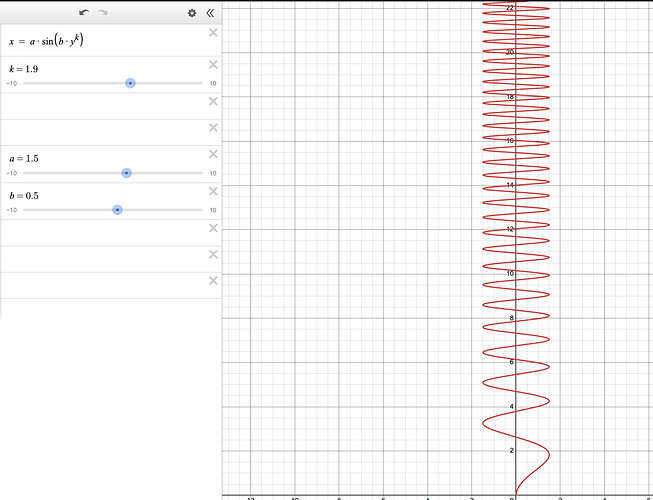
Task: Delete the second empty row below b slider
Action: click(213, 254)
